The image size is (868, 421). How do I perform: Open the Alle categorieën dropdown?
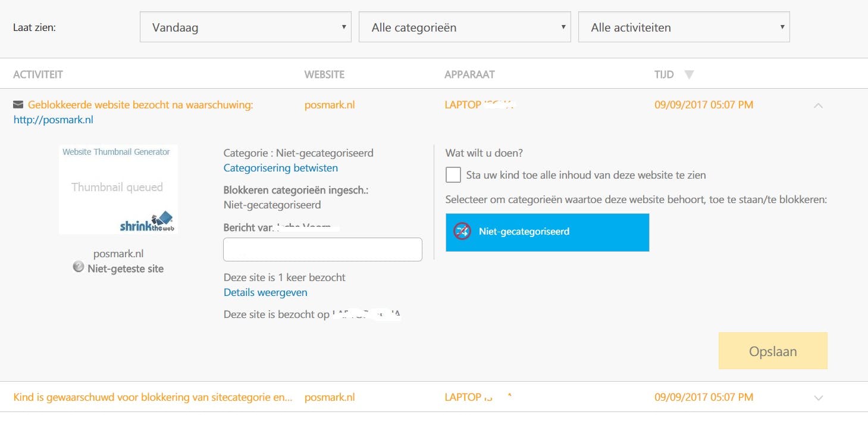click(465, 27)
